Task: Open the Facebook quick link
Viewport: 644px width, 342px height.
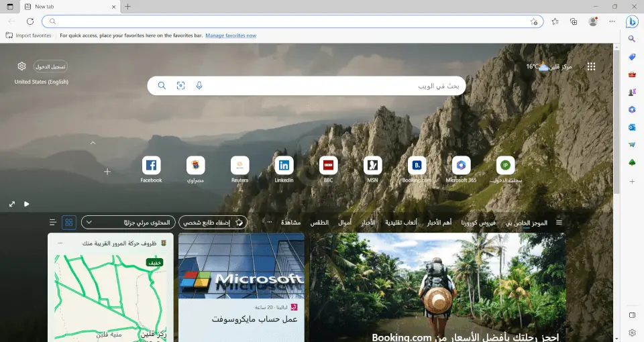Action: point(151,170)
